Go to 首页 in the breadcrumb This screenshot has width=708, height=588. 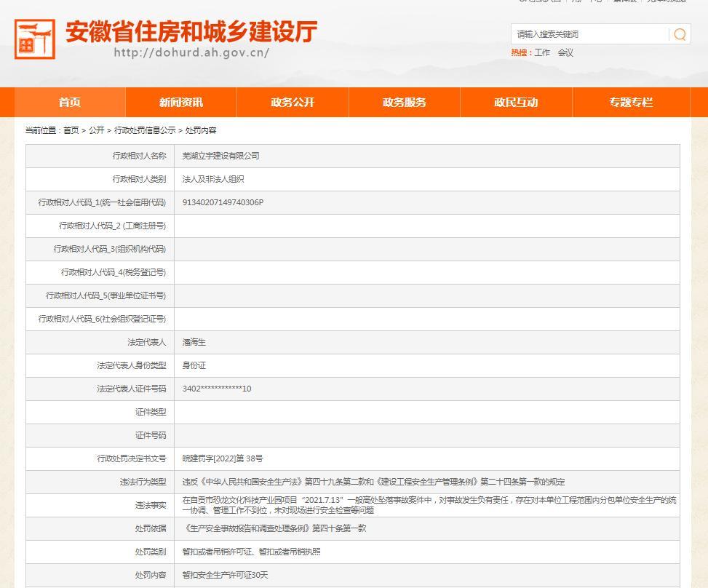(x=71, y=130)
